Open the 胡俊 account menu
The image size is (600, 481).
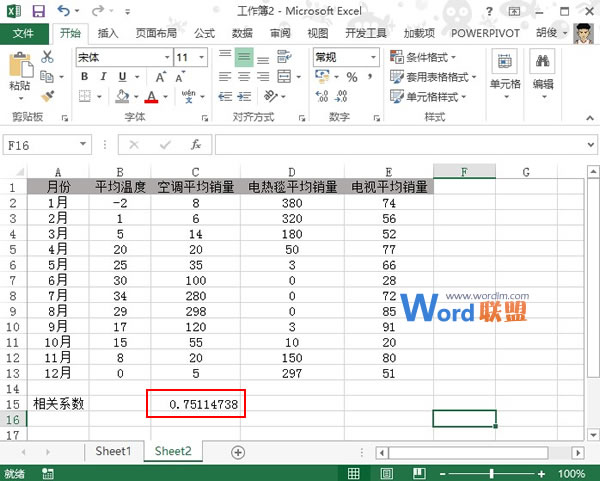coord(551,34)
